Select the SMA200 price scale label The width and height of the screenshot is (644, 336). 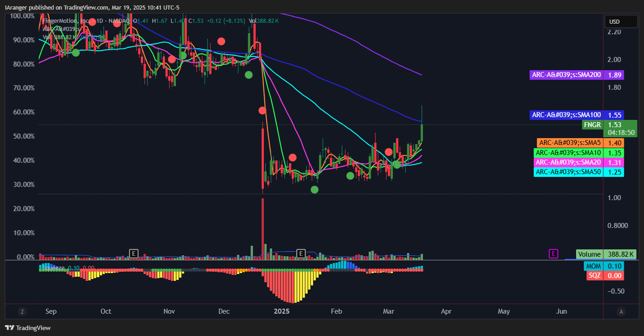click(x=566, y=75)
